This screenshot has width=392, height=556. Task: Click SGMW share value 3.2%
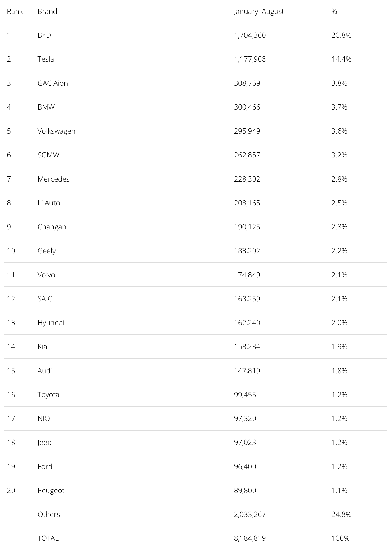coord(339,155)
